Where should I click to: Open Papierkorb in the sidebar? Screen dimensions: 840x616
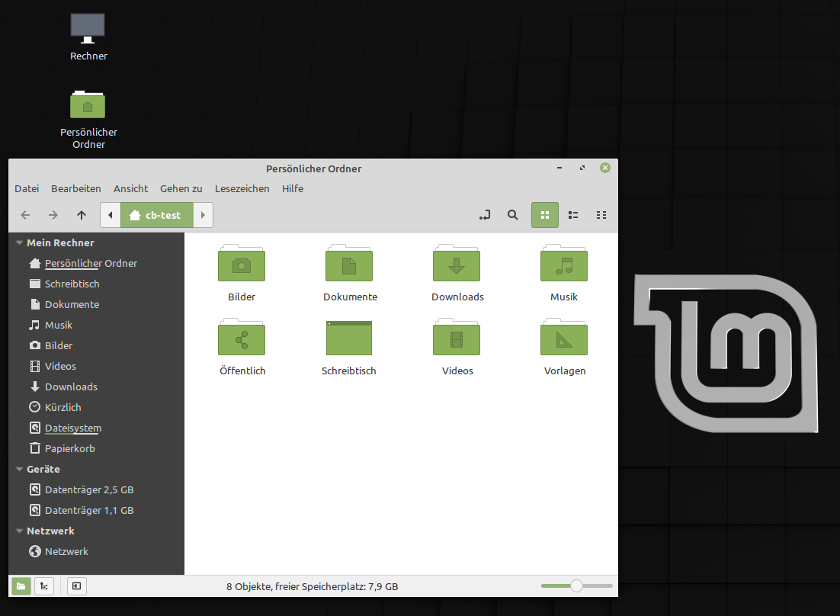click(x=97, y=448)
